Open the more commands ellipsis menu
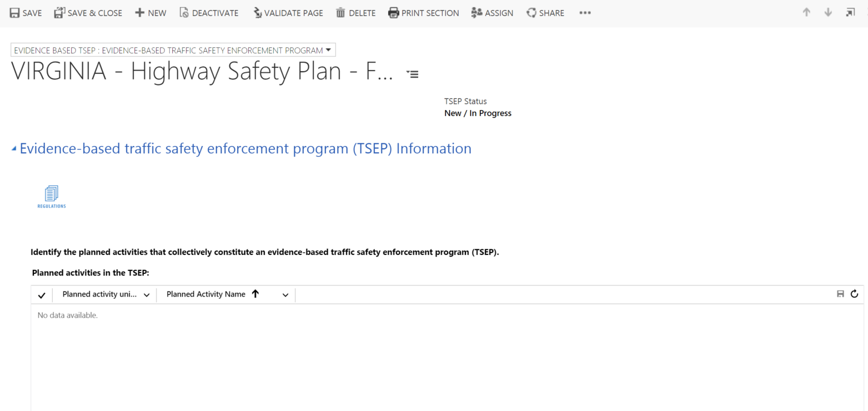 tap(585, 13)
